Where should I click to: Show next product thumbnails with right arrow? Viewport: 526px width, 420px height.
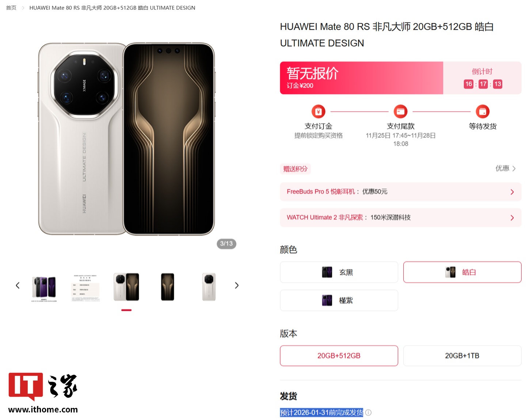(x=237, y=285)
